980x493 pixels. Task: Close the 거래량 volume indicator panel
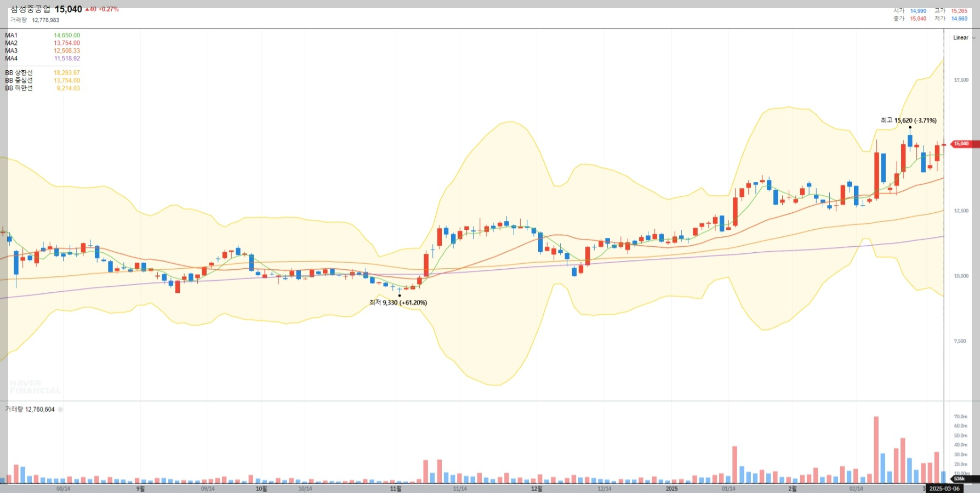coord(60,410)
